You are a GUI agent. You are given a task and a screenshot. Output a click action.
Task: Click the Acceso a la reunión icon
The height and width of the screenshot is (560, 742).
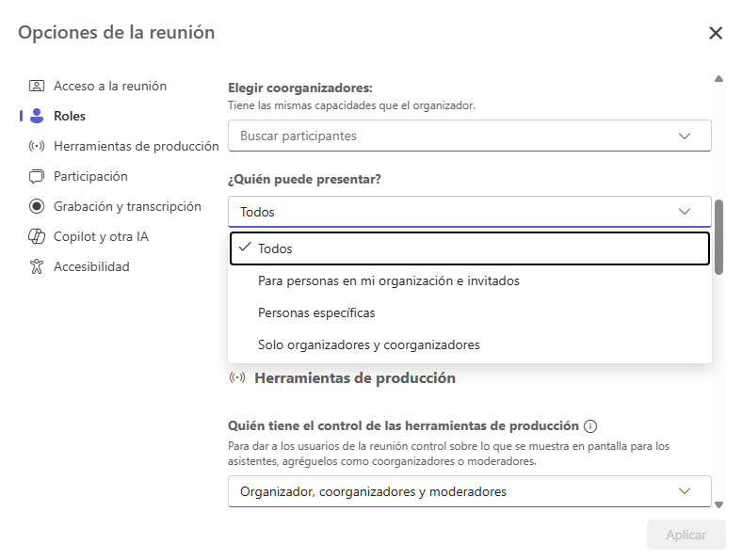pos(37,86)
